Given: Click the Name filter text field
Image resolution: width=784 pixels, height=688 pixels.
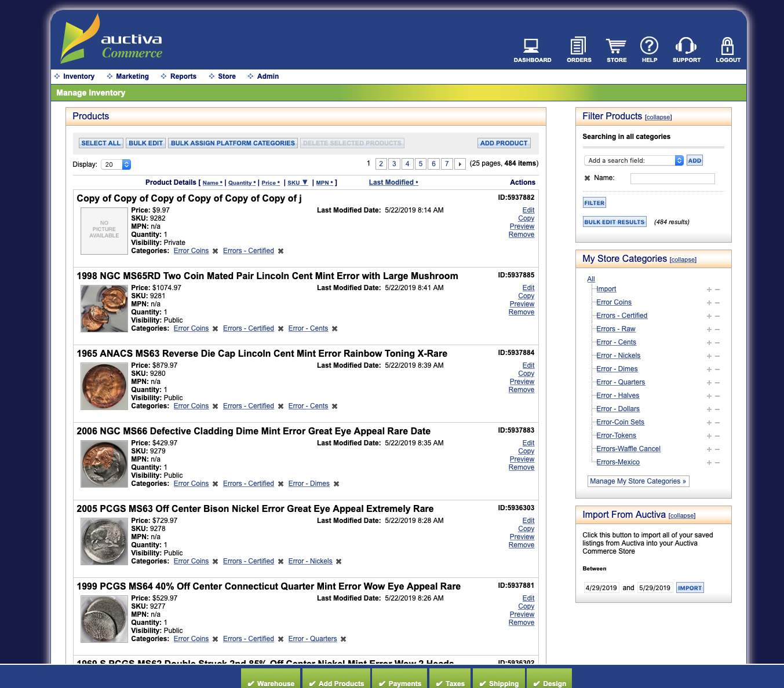Looking at the screenshot, I should pos(672,179).
